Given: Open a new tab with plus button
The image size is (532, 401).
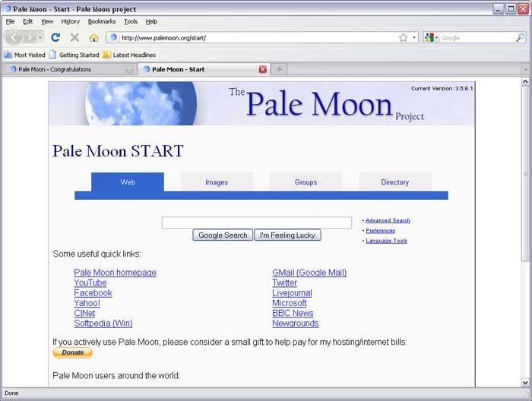Looking at the screenshot, I should (279, 69).
